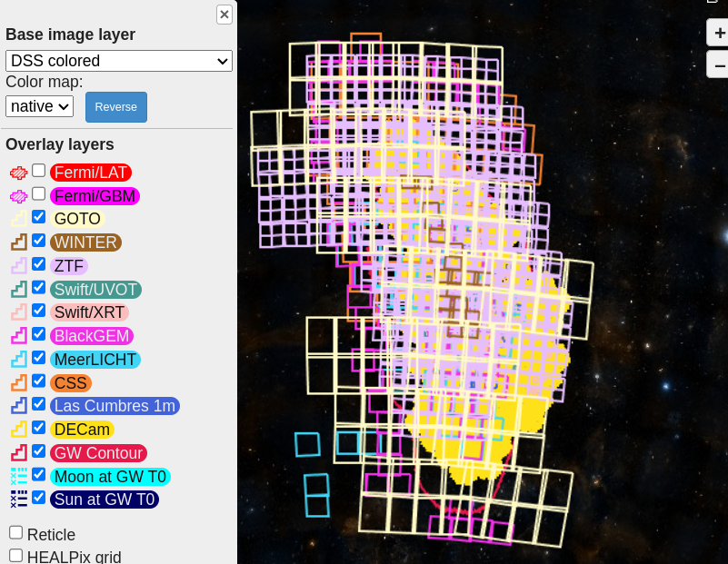
Task: Click the GOTO footprint icon
Action: pos(19,219)
